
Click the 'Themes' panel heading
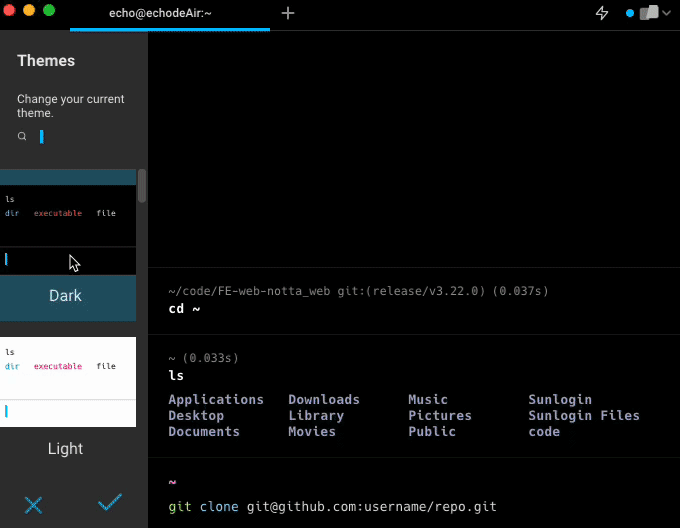click(x=46, y=61)
